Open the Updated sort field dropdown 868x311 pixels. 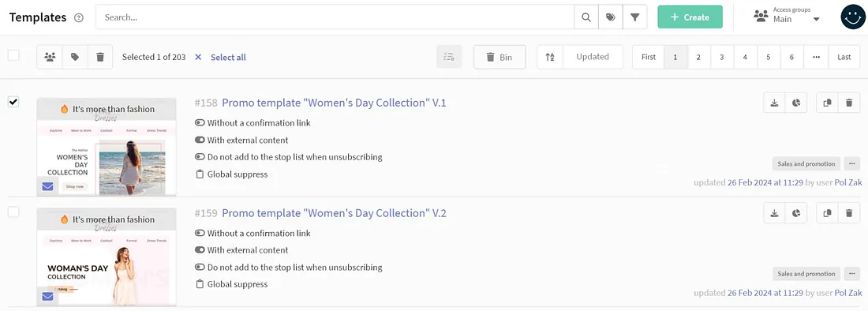point(593,57)
